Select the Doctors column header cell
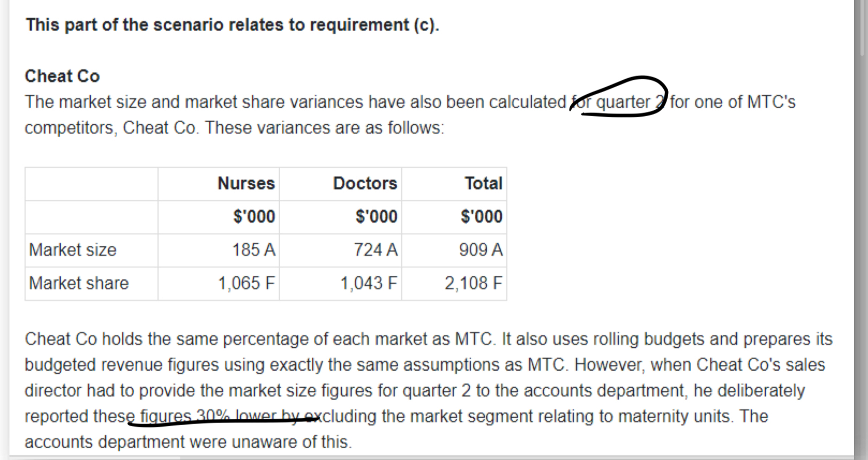 point(365,183)
